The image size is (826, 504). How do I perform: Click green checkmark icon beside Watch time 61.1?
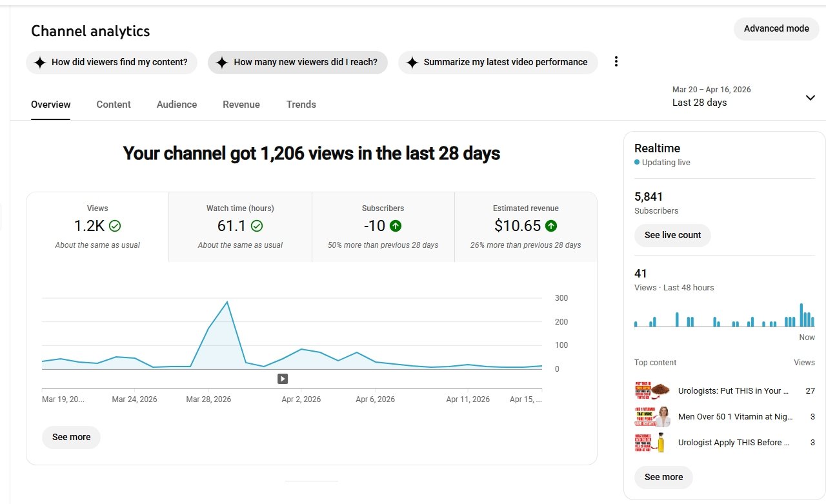point(257,226)
